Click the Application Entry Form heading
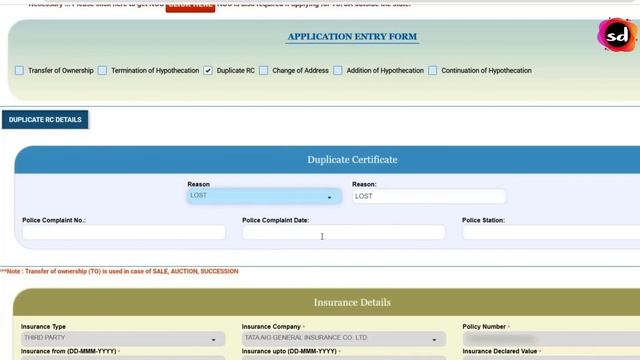This screenshot has width=640, height=360. click(x=352, y=37)
